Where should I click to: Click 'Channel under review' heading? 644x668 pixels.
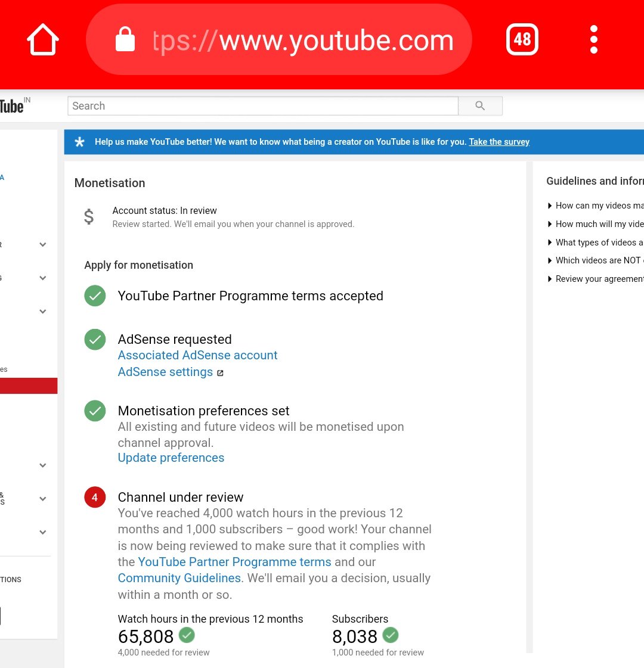coord(181,497)
